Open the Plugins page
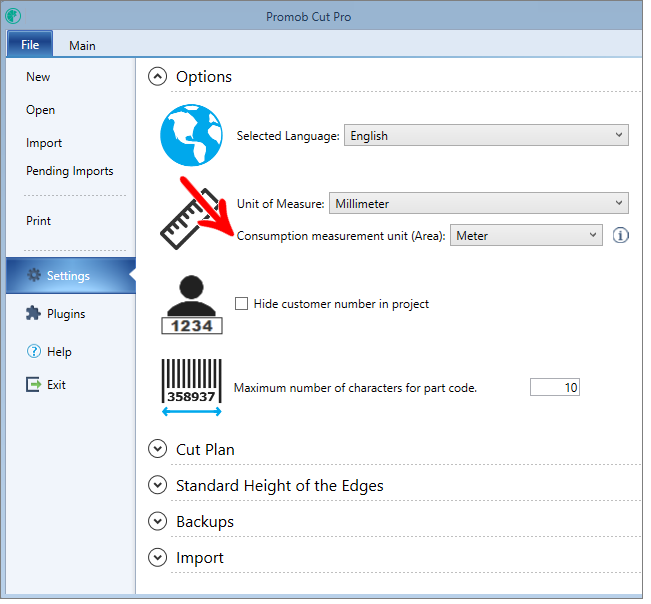The width and height of the screenshot is (651, 604). click(x=66, y=316)
